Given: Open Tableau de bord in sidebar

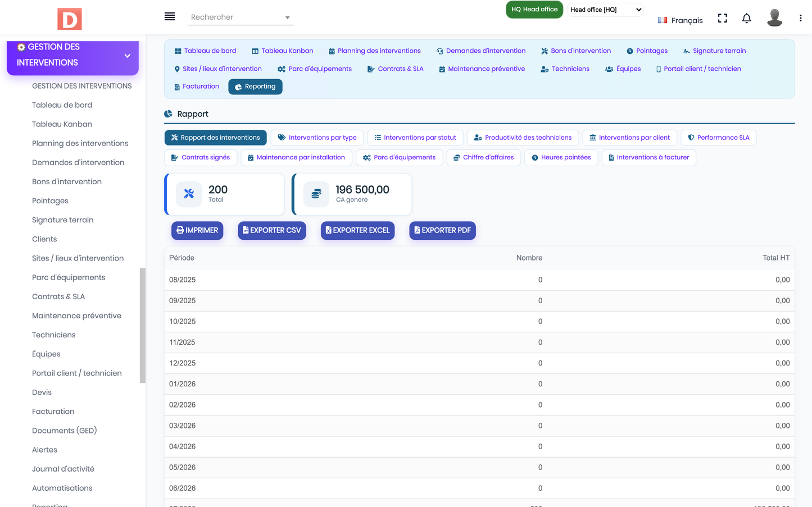Looking at the screenshot, I should click(62, 105).
